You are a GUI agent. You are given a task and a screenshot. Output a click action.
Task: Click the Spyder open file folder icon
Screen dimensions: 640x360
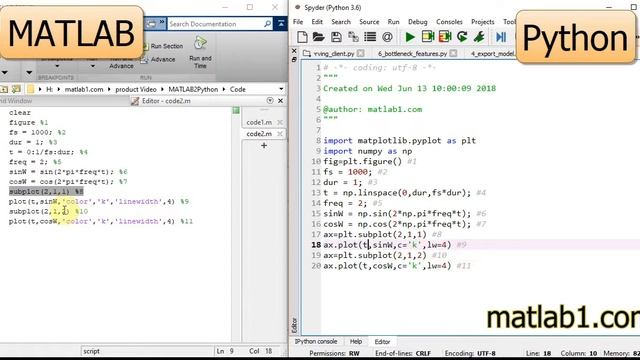(x=318, y=37)
